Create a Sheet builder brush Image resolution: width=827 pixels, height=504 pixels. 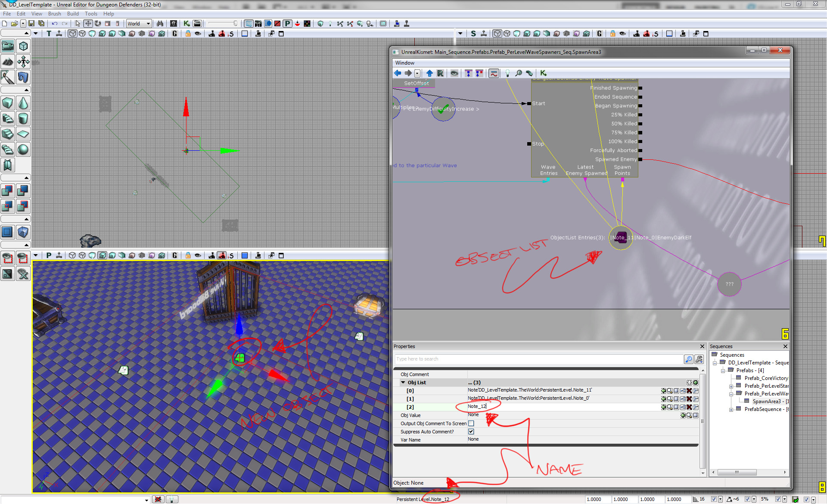point(23,134)
